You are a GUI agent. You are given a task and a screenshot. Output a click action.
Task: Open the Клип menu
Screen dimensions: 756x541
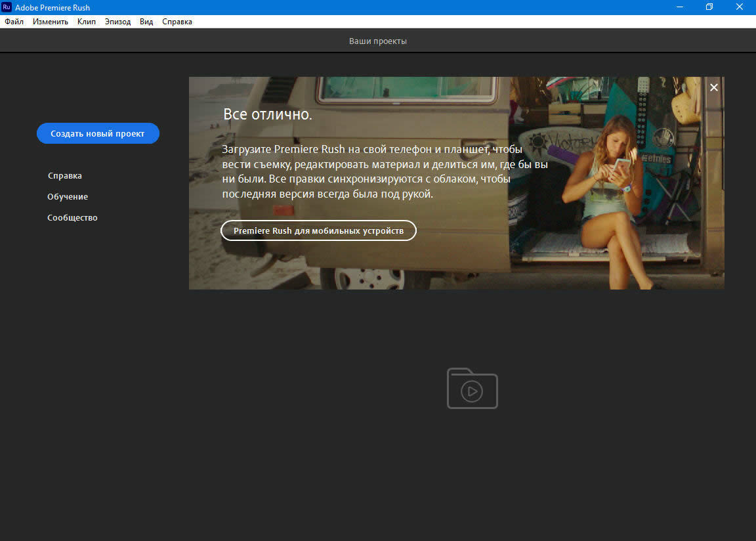[x=86, y=22]
